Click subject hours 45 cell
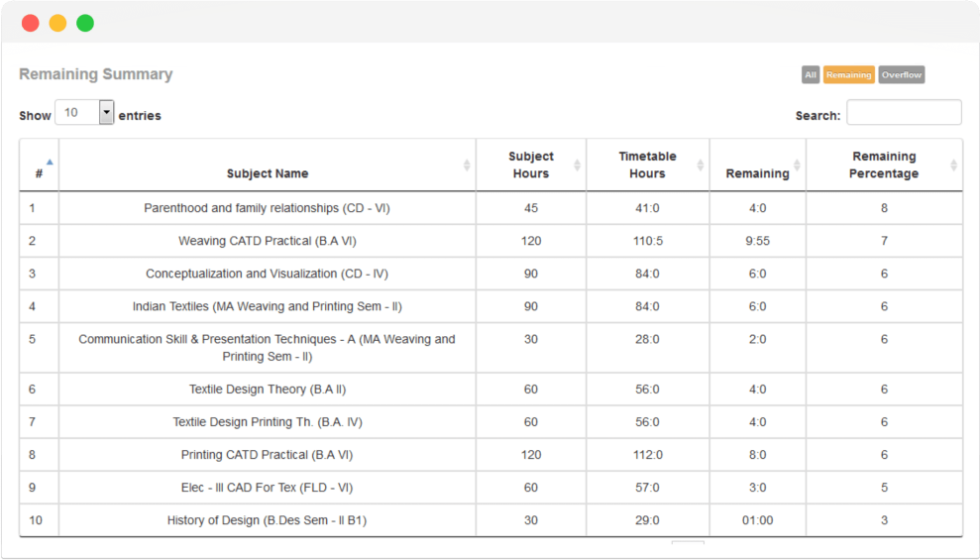980x560 pixels. pyautogui.click(x=530, y=208)
